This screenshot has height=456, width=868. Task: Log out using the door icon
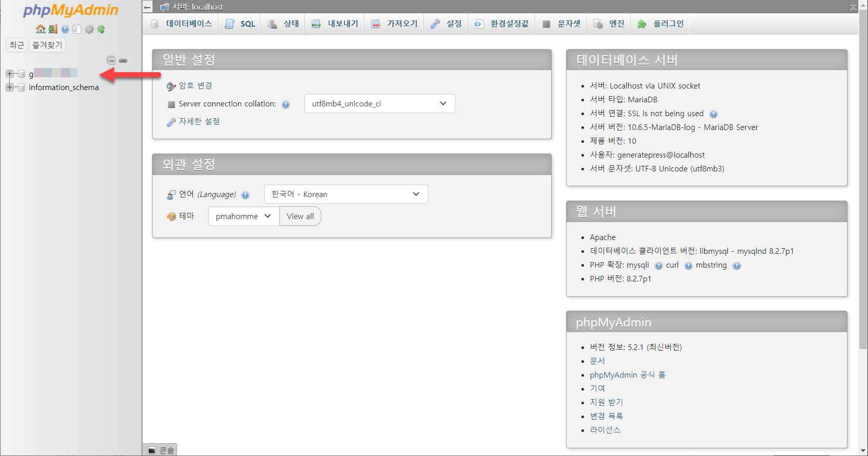tap(53, 29)
